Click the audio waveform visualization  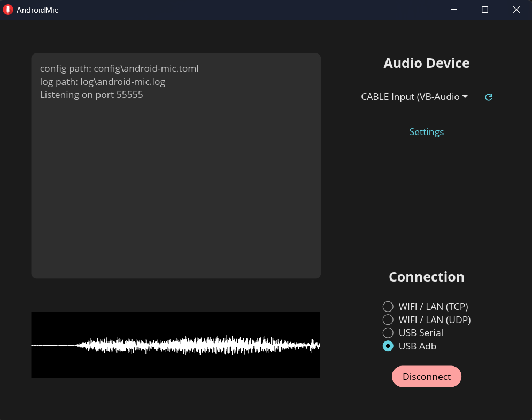[176, 345]
